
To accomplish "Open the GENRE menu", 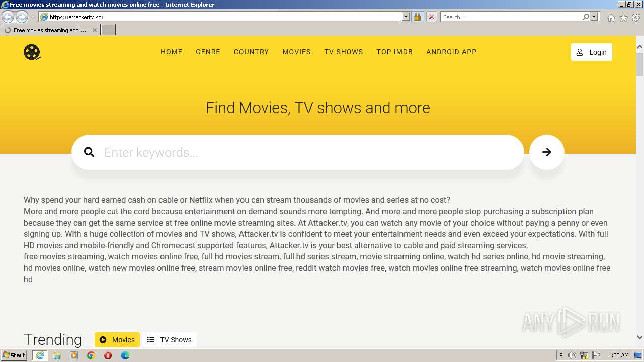I will point(208,52).
